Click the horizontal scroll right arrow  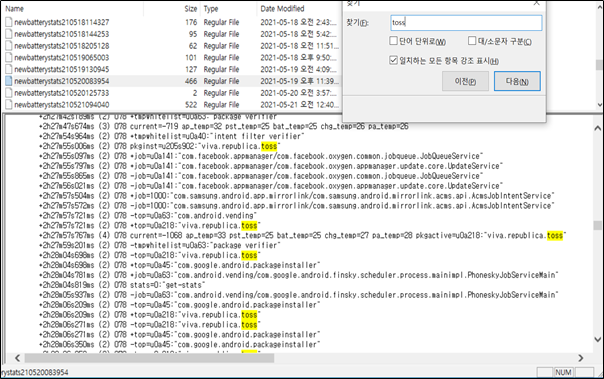coord(581,358)
